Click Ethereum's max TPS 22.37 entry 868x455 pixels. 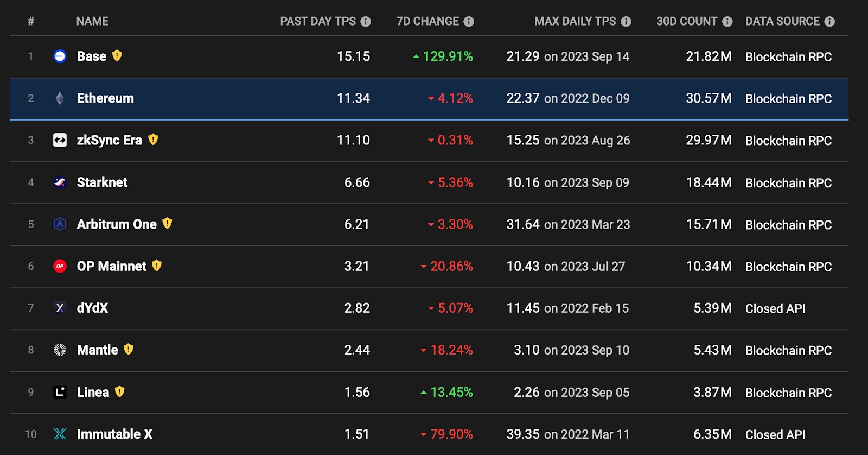[568, 98]
